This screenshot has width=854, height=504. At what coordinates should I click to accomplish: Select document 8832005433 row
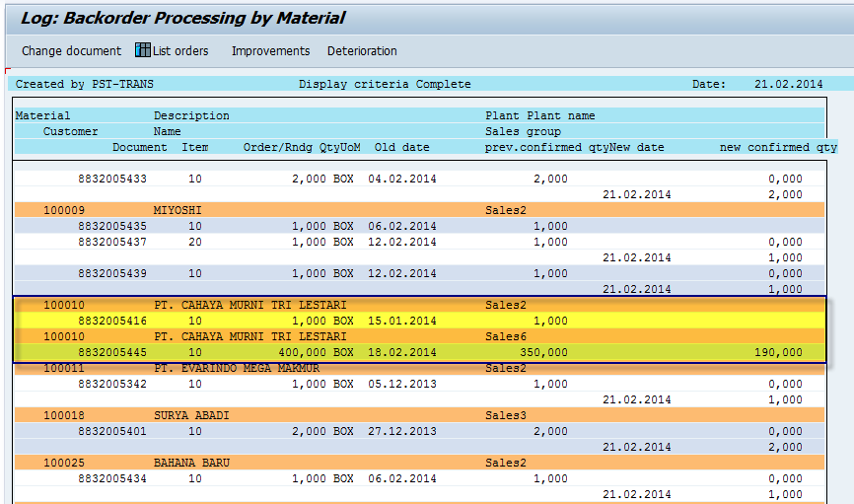click(x=112, y=179)
